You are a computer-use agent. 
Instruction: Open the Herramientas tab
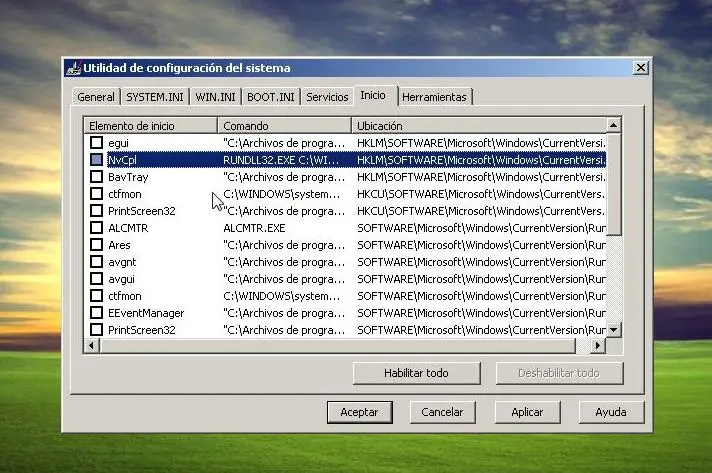435,97
